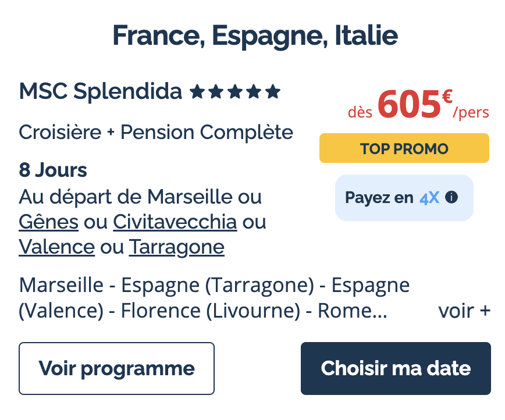The height and width of the screenshot is (420, 505).
Task: Click the Florence (Livourne) itinerary text
Action: point(210,311)
